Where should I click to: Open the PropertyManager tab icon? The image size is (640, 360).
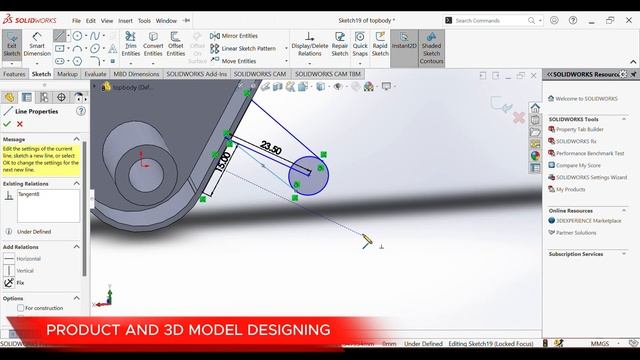(27, 97)
